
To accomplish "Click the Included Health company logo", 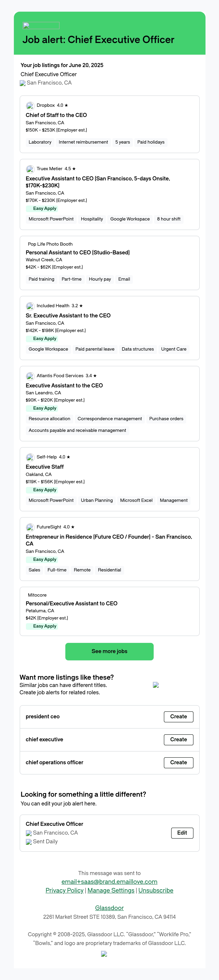I will point(30,306).
